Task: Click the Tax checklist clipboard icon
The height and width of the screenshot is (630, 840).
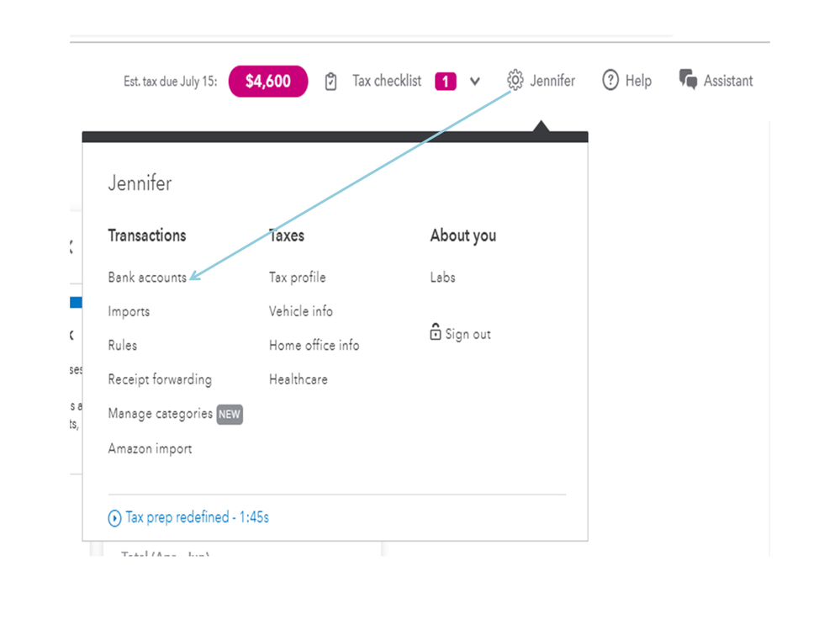Action: pos(331,82)
